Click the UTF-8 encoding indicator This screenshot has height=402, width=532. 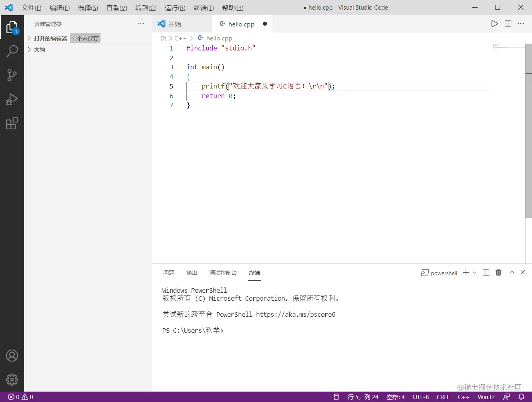click(421, 397)
